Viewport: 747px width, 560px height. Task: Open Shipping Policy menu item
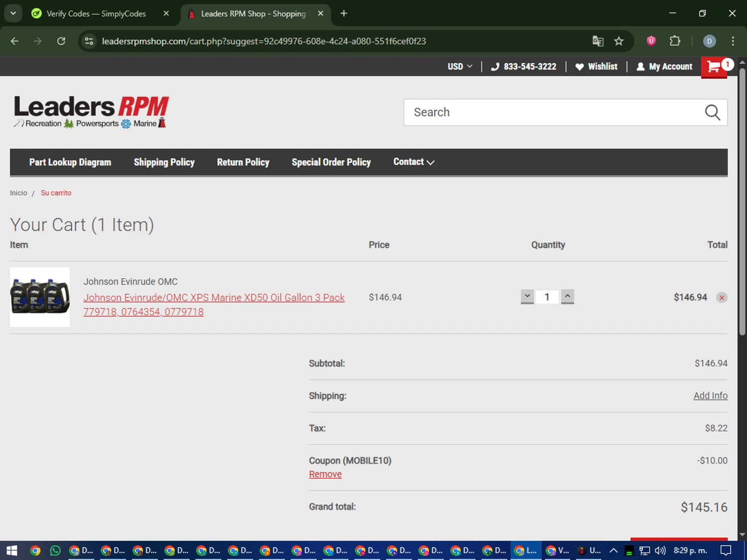click(164, 162)
